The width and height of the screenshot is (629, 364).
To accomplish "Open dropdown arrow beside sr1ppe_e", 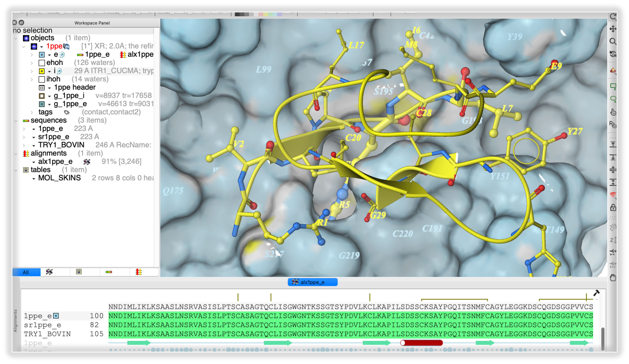I will point(34,137).
